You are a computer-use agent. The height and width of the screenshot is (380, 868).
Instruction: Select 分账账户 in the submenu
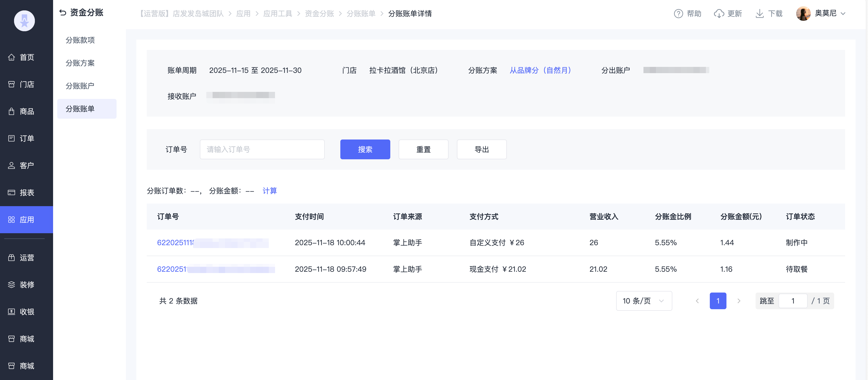(x=80, y=86)
